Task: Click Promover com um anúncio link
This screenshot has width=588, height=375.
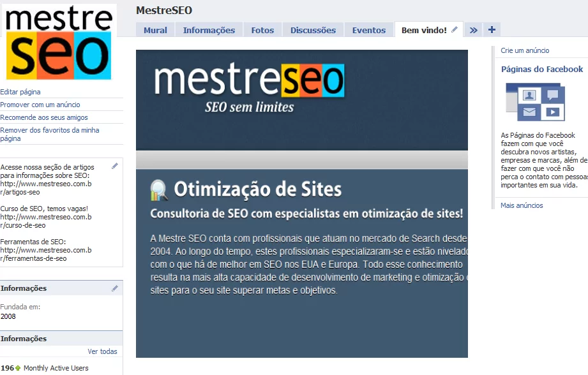Action: click(40, 105)
